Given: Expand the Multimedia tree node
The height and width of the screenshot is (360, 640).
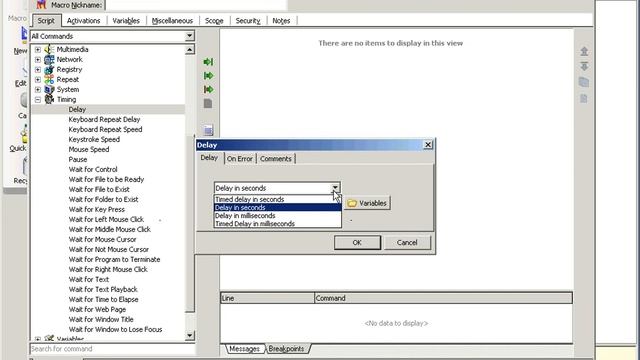Looking at the screenshot, I should coord(38,49).
